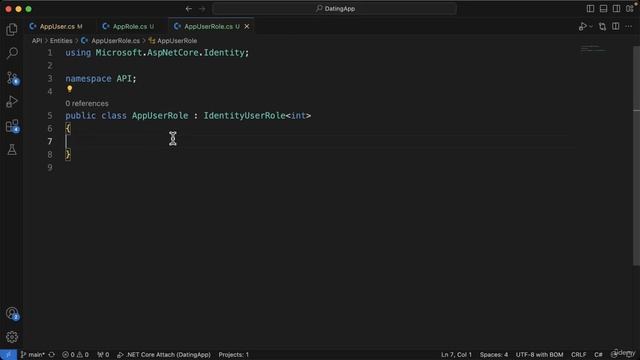This screenshot has width=640, height=360.
Task: Close the AppUserRole.cs tab
Action: tap(247, 27)
